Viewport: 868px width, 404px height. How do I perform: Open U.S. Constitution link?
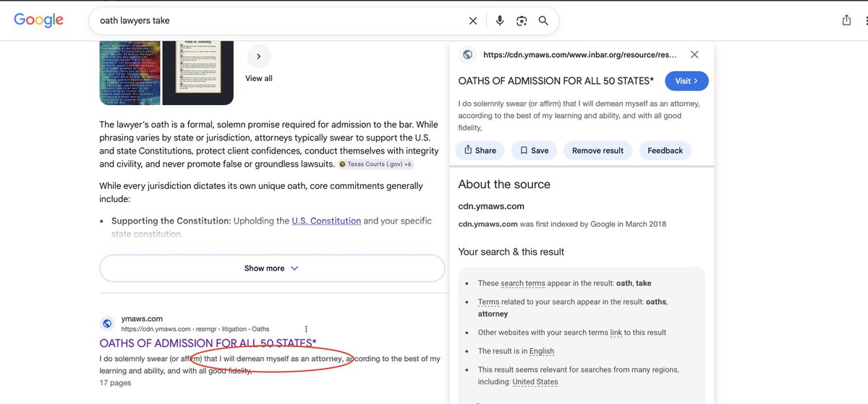(326, 221)
